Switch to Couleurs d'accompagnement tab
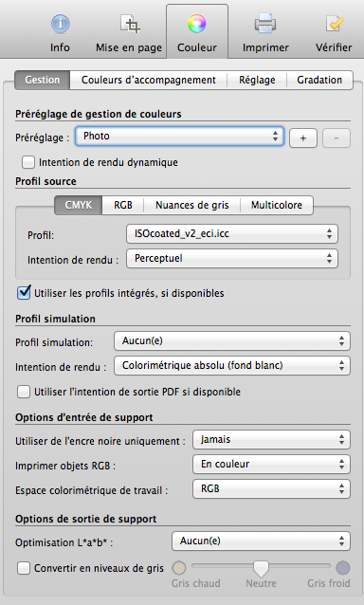Image resolution: width=364 pixels, height=605 pixels. tap(149, 80)
